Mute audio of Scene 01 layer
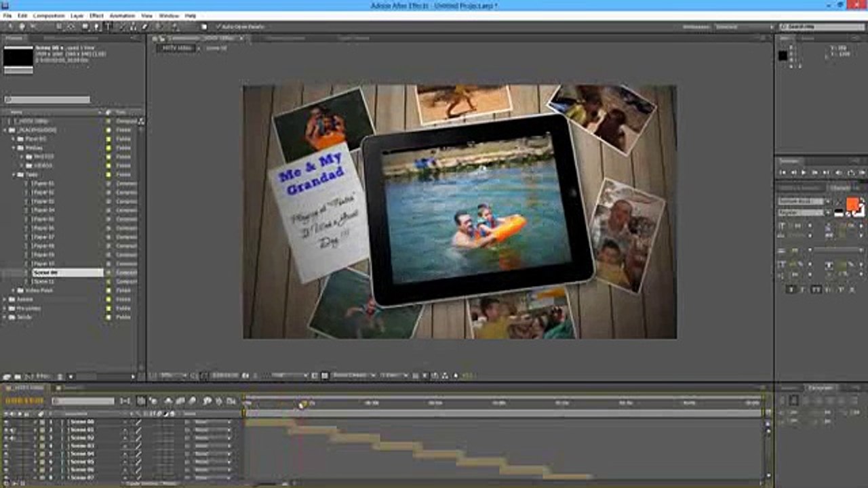 click(x=13, y=430)
